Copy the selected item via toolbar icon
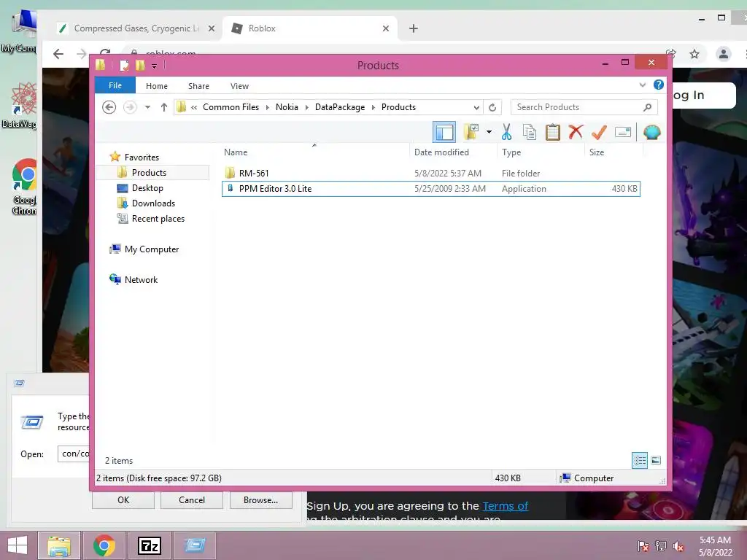The image size is (747, 560). click(x=530, y=132)
